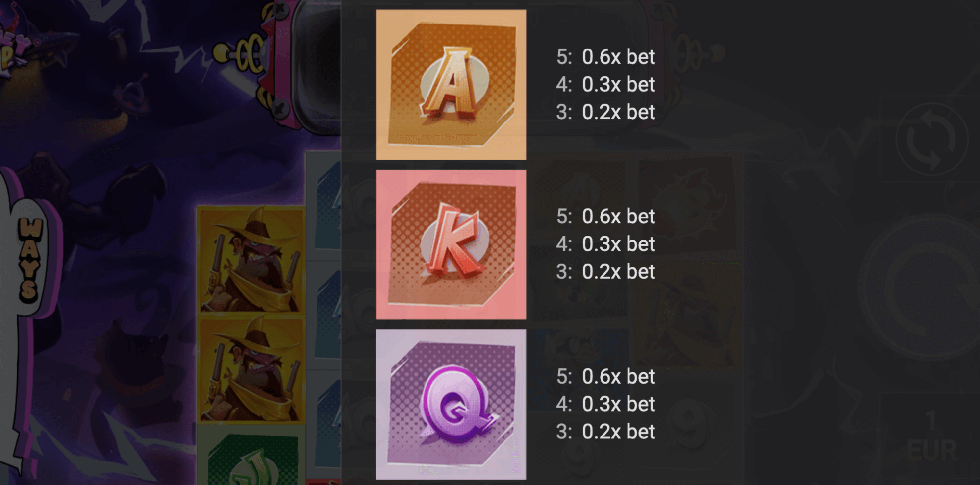Click the red K symbol tile
980x485 pixels.
click(x=451, y=244)
